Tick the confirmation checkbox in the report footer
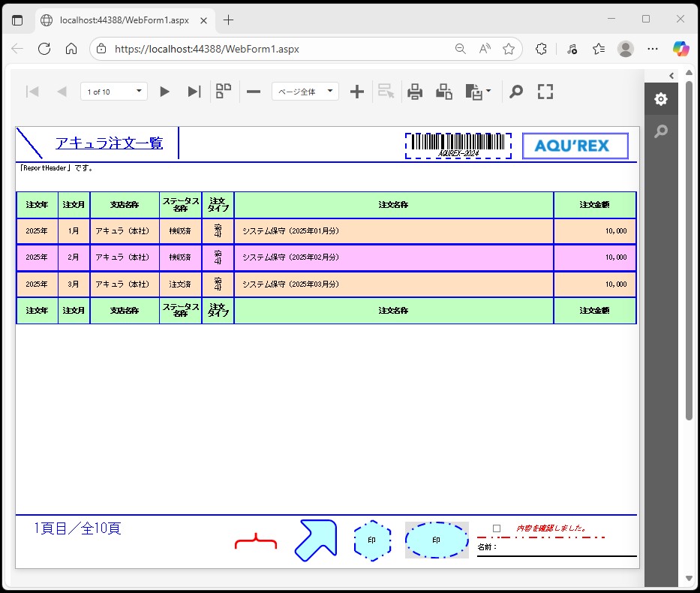The height and width of the screenshot is (593, 700). point(497,528)
